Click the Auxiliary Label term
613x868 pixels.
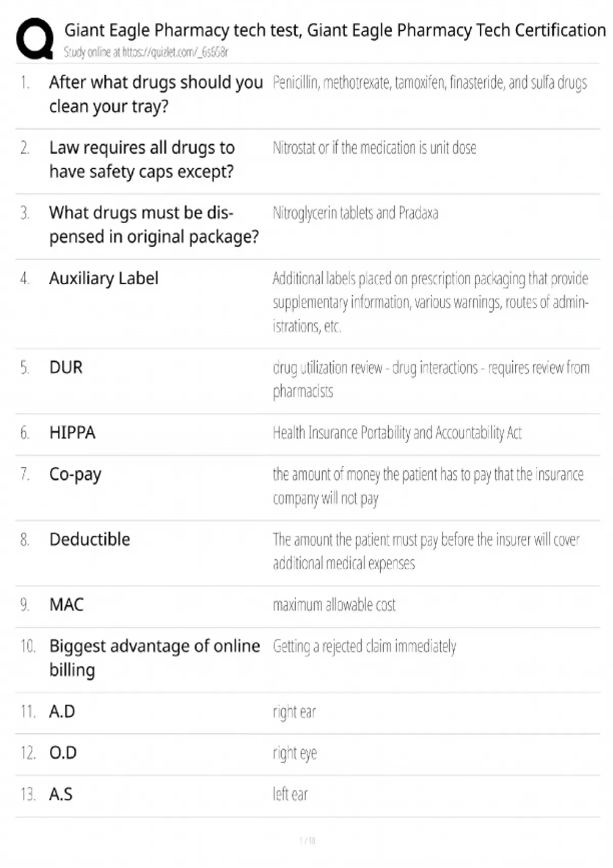pos(104,278)
